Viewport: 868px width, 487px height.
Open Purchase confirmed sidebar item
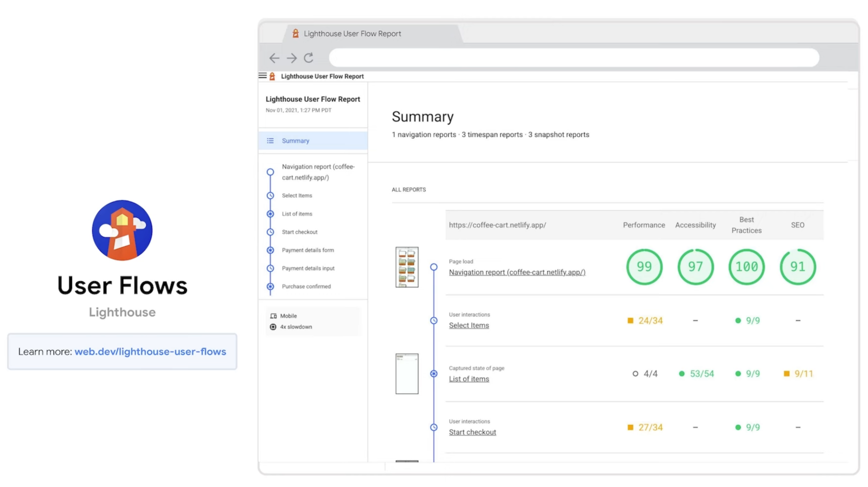click(306, 286)
